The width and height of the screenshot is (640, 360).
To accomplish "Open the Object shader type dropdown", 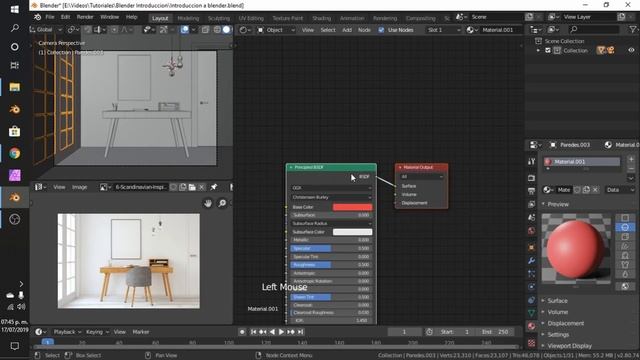I will (276, 30).
